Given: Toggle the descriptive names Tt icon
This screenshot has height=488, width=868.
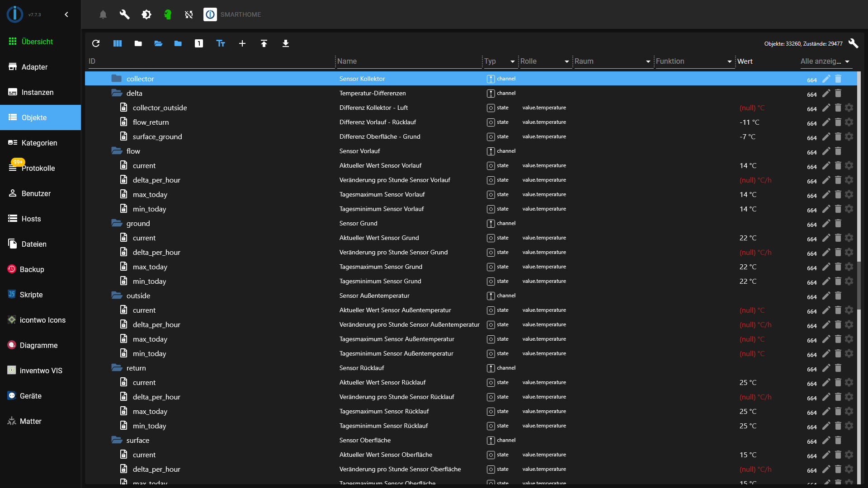Looking at the screenshot, I should click(221, 43).
